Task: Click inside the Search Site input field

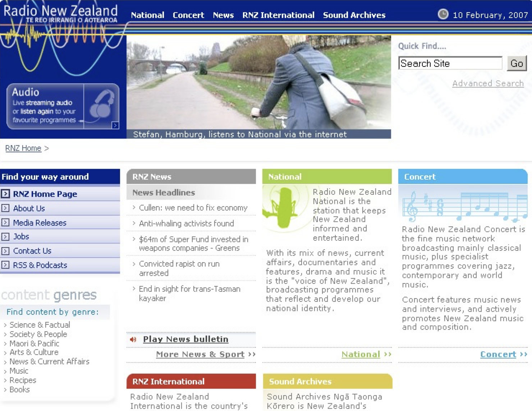Action: 449,63
